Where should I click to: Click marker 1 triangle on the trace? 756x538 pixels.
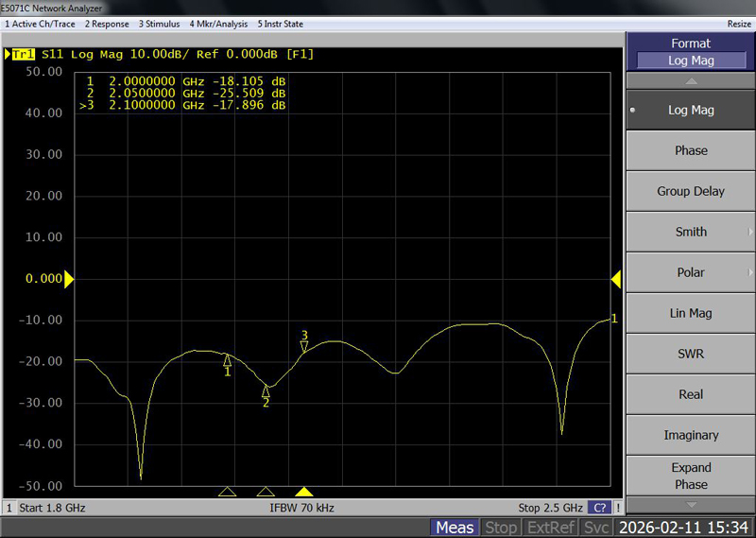coord(227,360)
